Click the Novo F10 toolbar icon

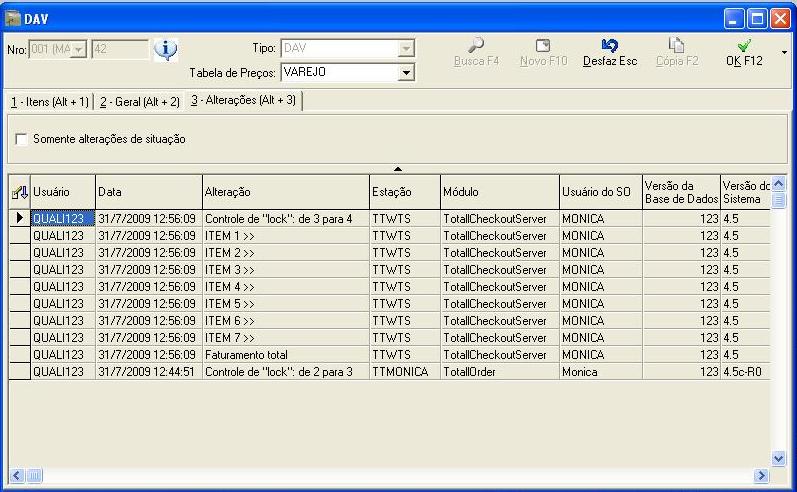click(x=543, y=46)
